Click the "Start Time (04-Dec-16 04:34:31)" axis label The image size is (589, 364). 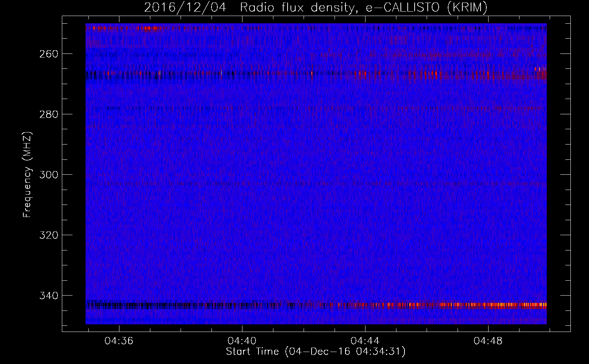pos(316,352)
